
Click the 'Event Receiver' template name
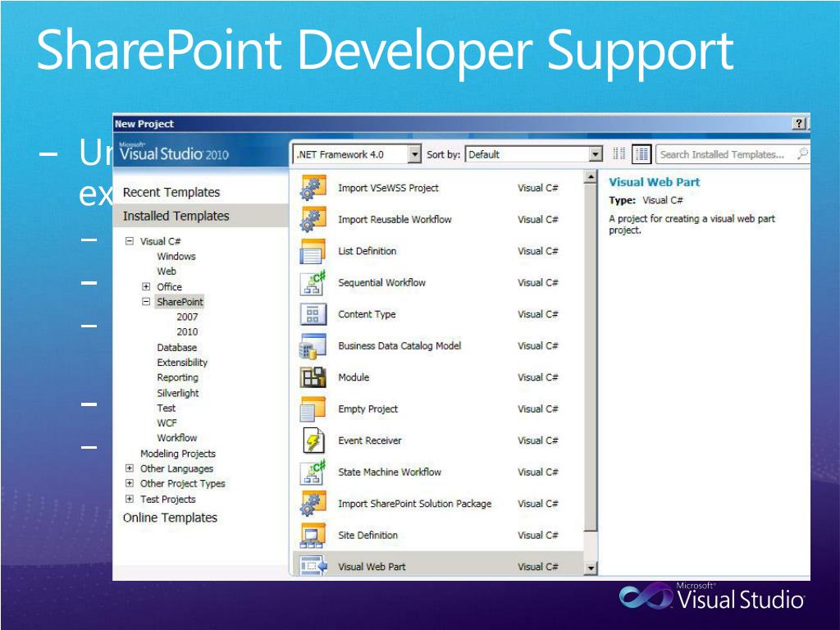[x=370, y=441]
